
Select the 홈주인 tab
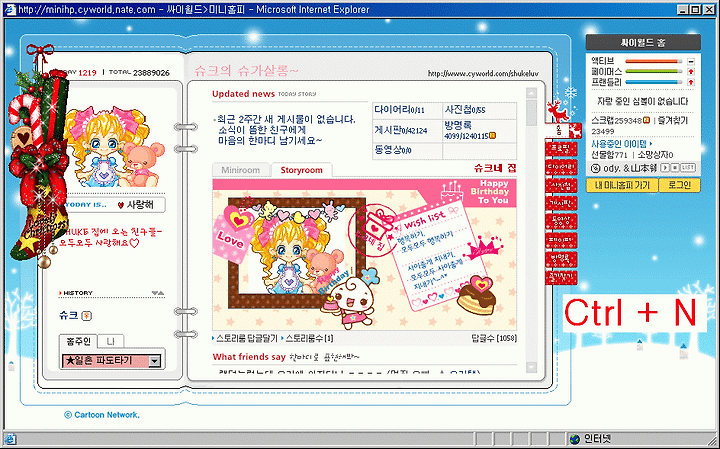(x=78, y=342)
